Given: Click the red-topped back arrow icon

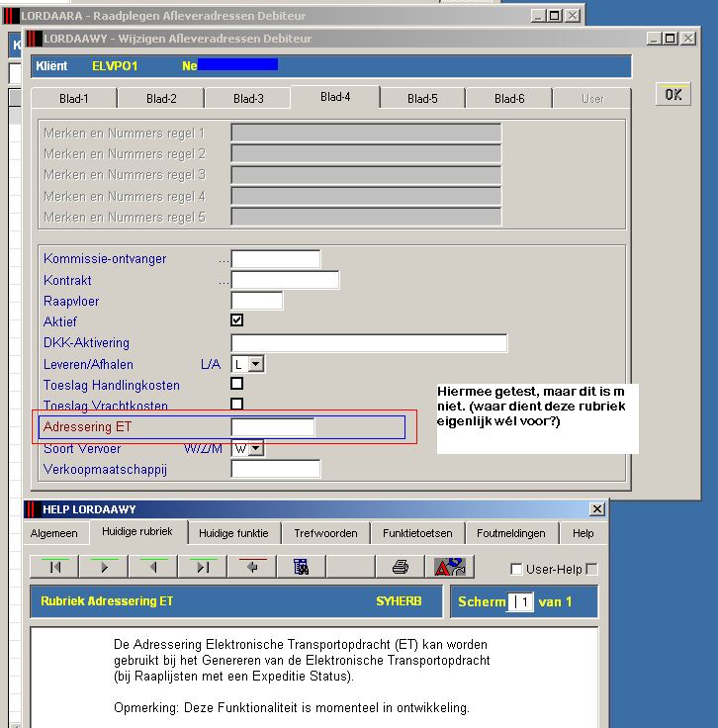Looking at the screenshot, I should [252, 567].
